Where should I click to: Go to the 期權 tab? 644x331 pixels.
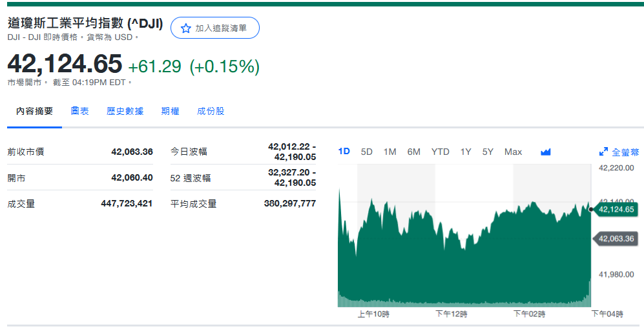[171, 111]
